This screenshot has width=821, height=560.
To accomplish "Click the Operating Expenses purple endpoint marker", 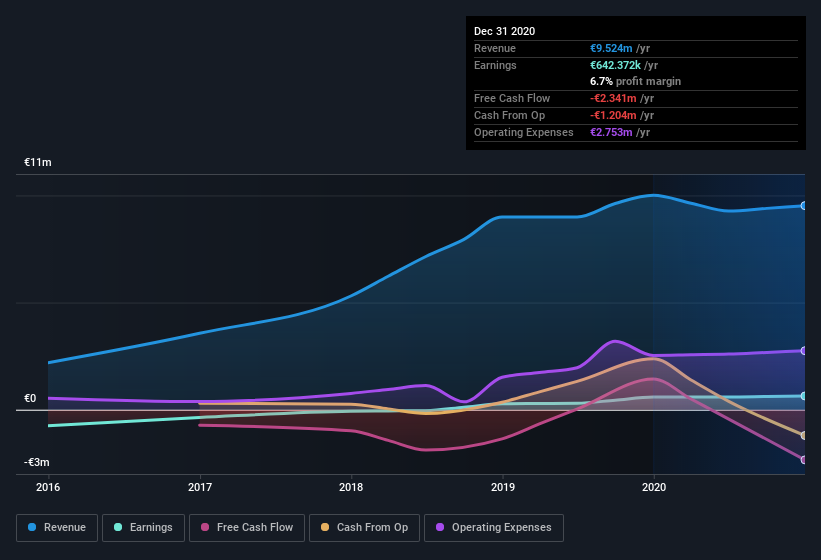I will 804,351.
